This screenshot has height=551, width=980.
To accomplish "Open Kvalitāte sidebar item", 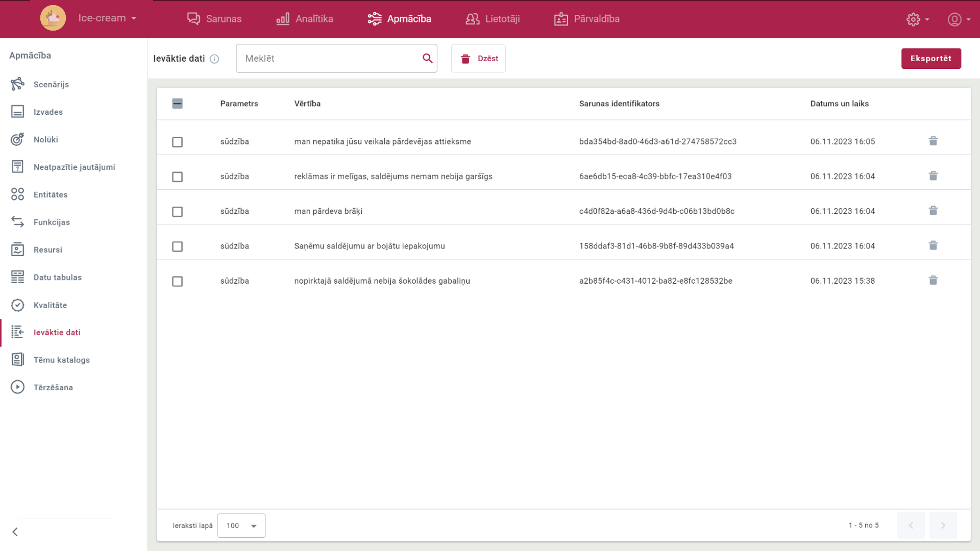I will tap(50, 305).
